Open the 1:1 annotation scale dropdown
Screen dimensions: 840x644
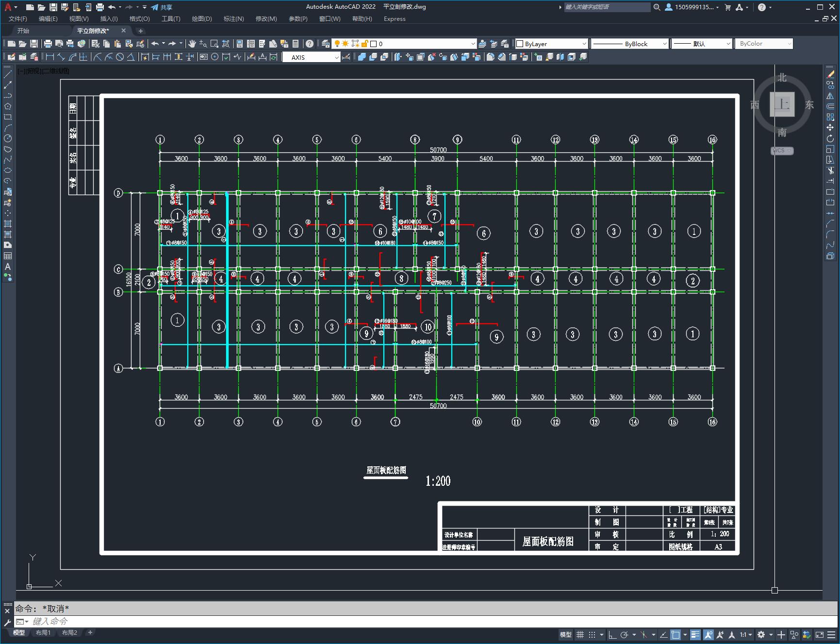tap(746, 634)
